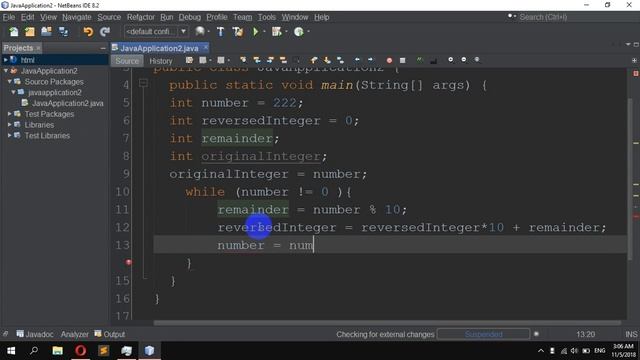Click Find Selection icon in editor toolbar
The height and width of the screenshot is (360, 640).
coord(243,60)
